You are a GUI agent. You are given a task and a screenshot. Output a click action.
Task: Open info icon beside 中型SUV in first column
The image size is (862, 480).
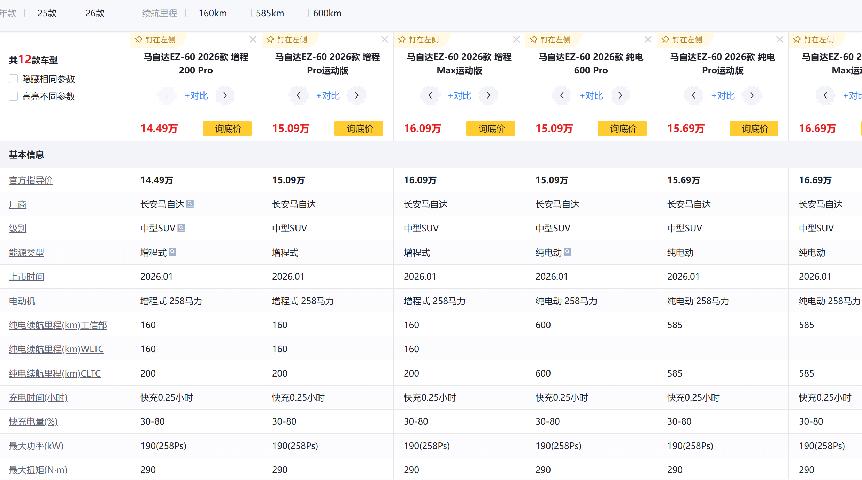[181, 228]
